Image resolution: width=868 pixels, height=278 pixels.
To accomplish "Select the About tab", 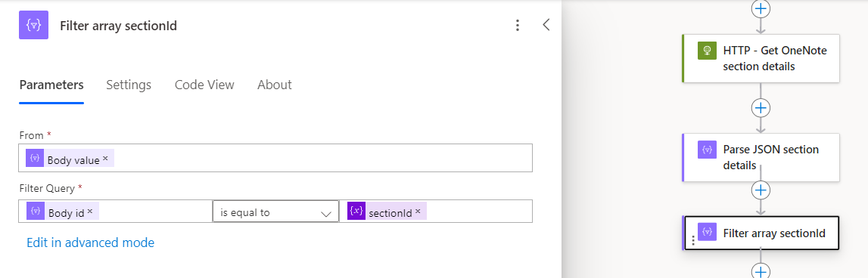I will (x=275, y=85).
